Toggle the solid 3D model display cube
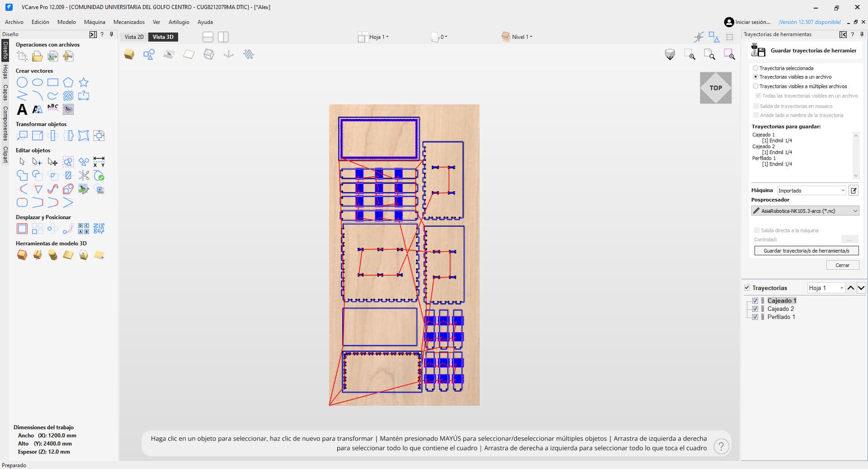Image resolution: width=868 pixels, height=469 pixels. coord(129,55)
